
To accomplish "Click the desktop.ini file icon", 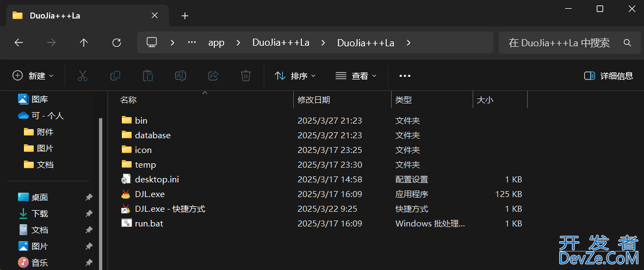I will [126, 179].
